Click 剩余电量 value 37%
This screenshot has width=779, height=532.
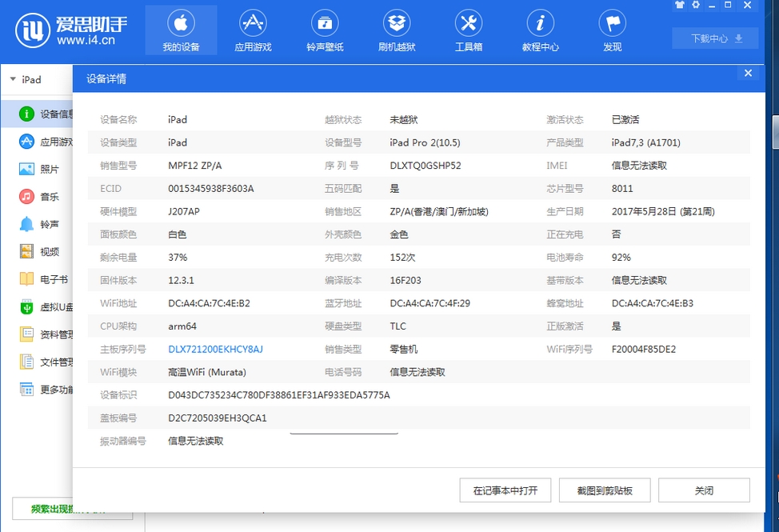tap(178, 258)
